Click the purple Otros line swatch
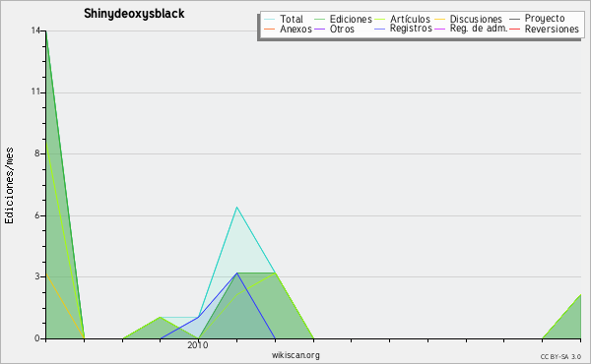Screen dimensions: 591x364 (x=319, y=29)
